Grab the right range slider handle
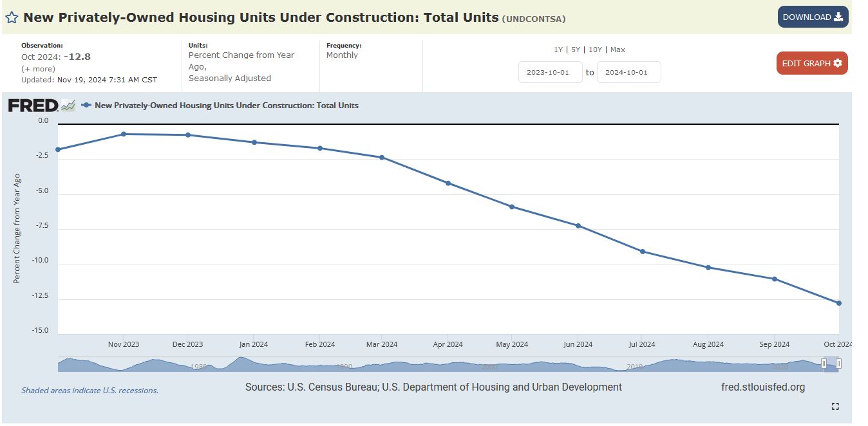The image size is (868, 426). click(838, 364)
